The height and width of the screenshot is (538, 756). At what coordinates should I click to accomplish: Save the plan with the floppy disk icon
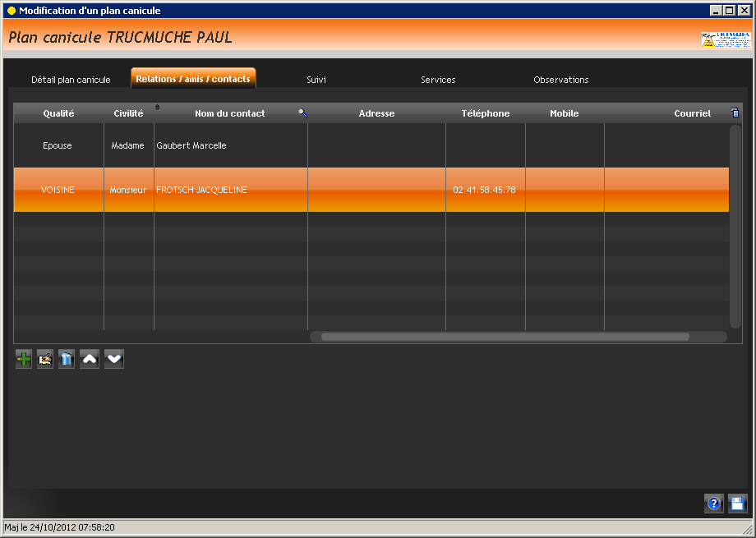pos(737,504)
